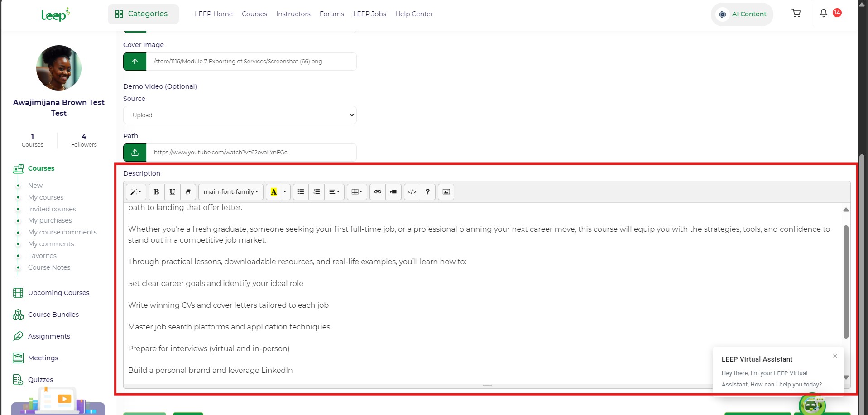Viewport: 868px width, 415px height.
Task: Click the insert link icon
Action: [x=378, y=192]
